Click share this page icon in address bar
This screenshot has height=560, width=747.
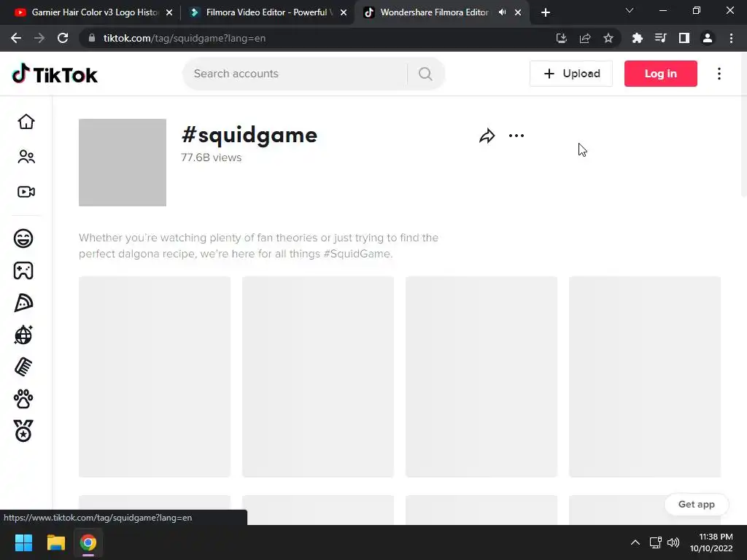[585, 38]
